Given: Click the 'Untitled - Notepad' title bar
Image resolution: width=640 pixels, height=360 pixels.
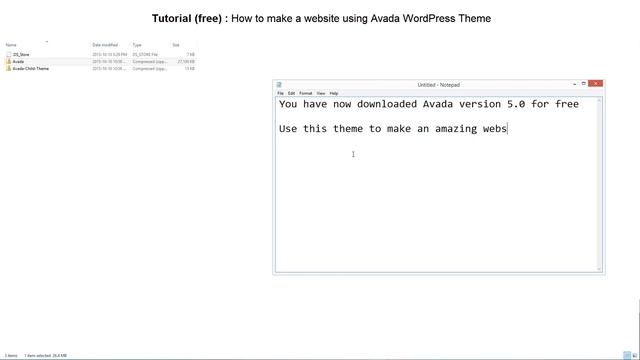Looking at the screenshot, I should pos(438,85).
